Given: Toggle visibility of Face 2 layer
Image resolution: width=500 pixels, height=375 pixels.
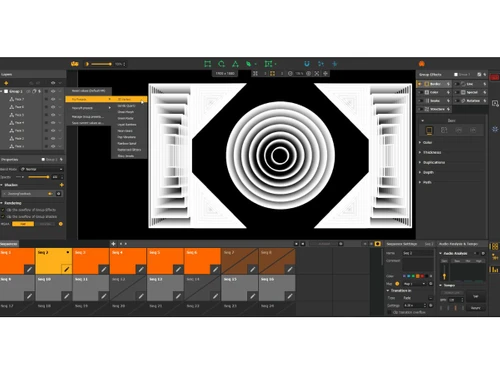Looking at the screenshot, I should coord(53,138).
